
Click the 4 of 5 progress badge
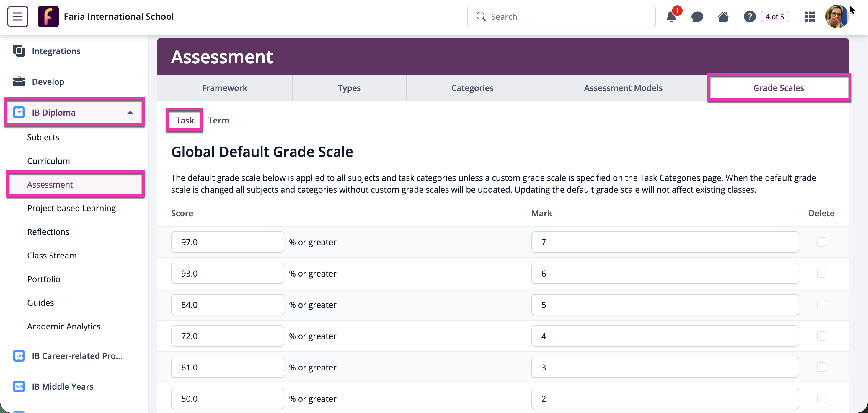click(x=775, y=17)
